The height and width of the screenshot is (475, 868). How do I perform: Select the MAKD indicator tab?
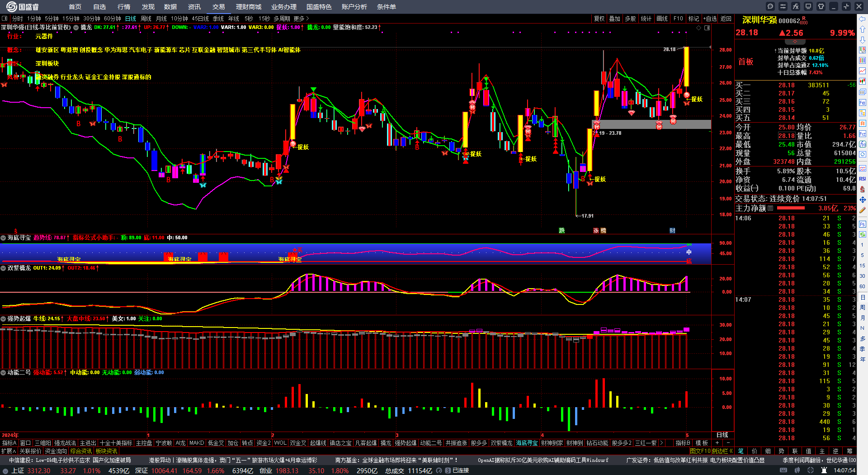tap(197, 443)
